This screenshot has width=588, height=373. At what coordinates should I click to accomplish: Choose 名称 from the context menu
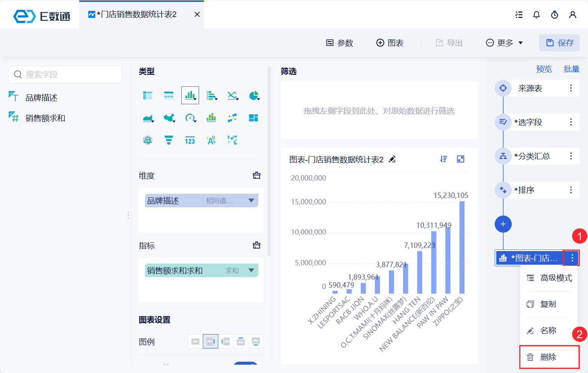pyautogui.click(x=549, y=331)
